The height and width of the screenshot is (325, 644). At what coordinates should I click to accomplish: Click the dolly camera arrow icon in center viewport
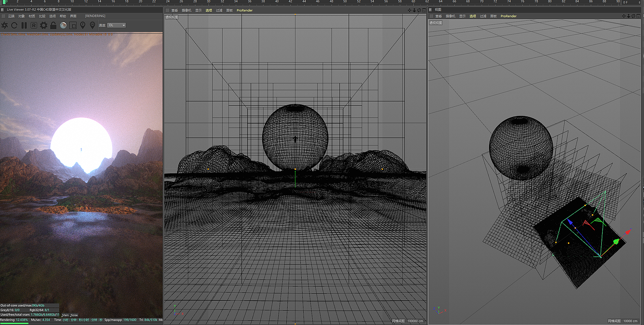point(414,10)
